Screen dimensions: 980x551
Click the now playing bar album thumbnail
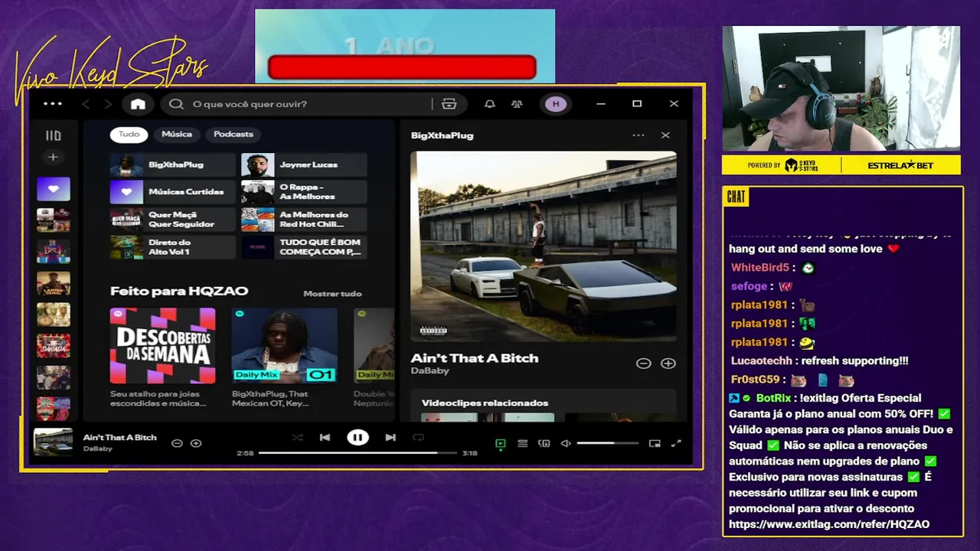[54, 442]
